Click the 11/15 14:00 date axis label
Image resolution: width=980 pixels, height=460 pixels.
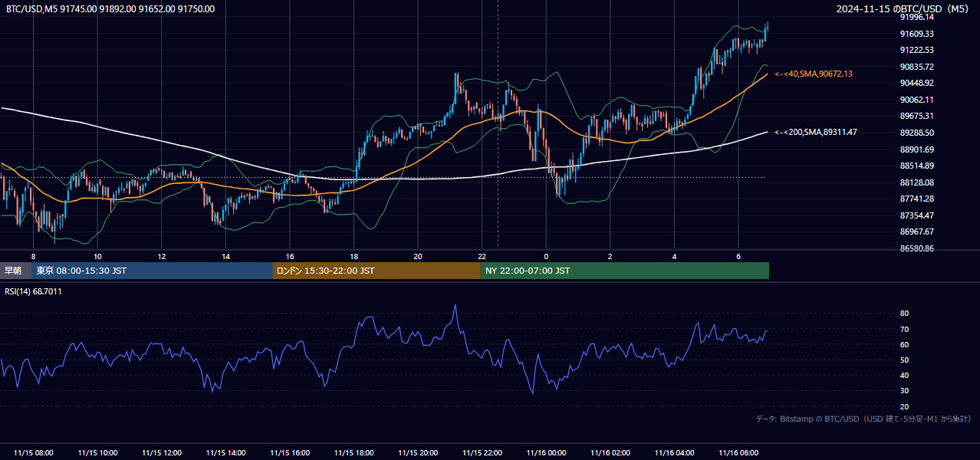(225, 452)
